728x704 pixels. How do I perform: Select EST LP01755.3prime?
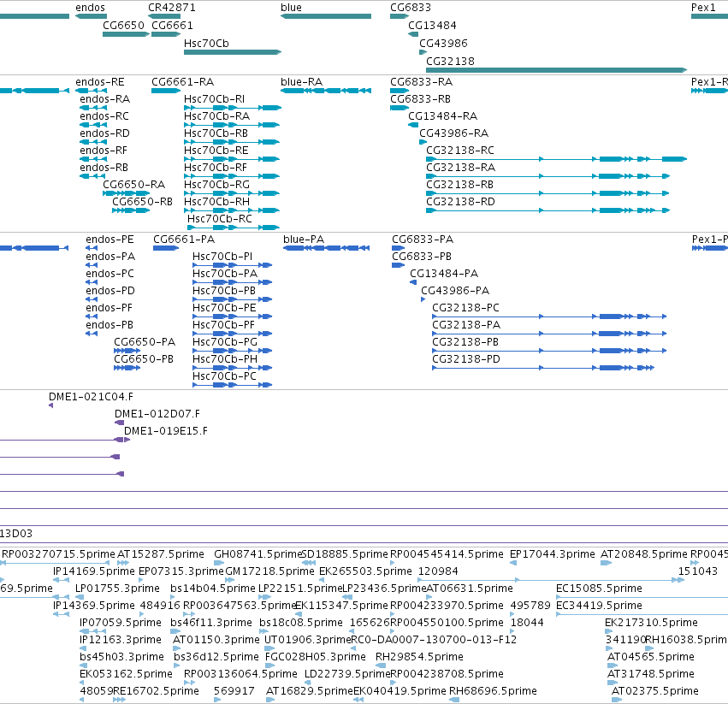click(x=117, y=589)
